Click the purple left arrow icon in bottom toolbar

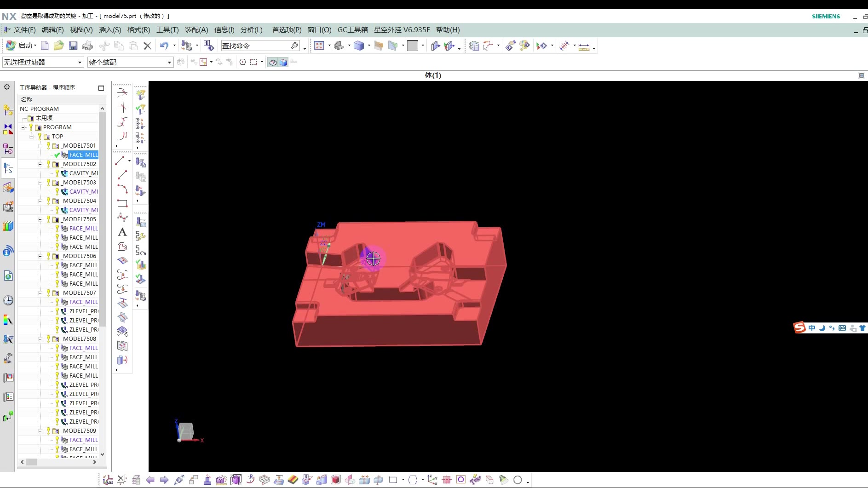[150, 480]
